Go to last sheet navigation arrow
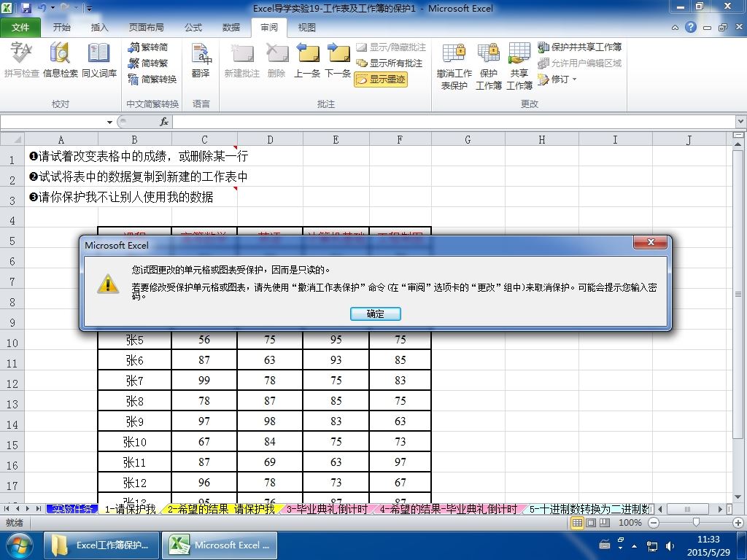The width and height of the screenshot is (747, 560). tap(38, 509)
